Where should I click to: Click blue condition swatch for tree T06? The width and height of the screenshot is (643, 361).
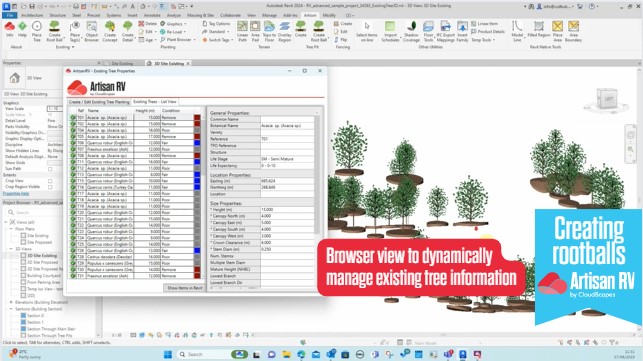pyautogui.click(x=197, y=143)
